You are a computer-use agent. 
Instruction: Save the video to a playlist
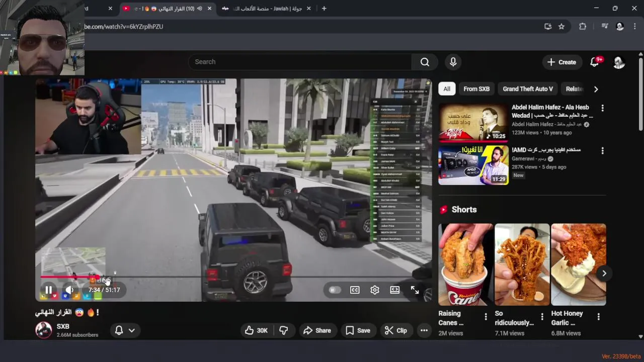click(x=358, y=330)
